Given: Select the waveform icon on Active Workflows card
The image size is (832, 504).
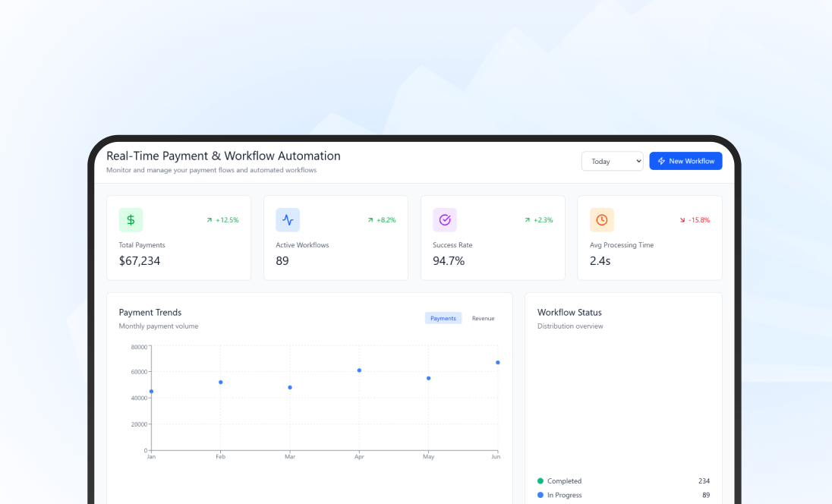Looking at the screenshot, I should [x=288, y=219].
